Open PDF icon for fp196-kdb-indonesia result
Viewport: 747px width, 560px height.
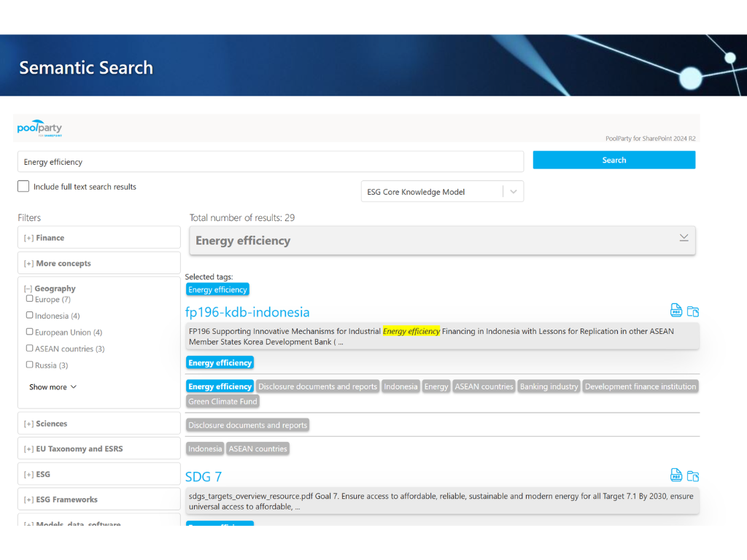pyautogui.click(x=676, y=311)
